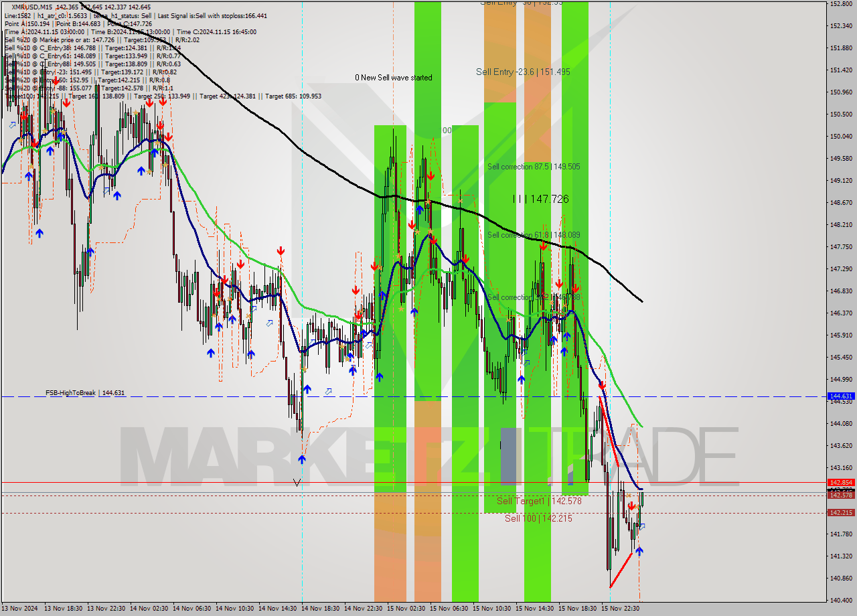Click the 140.860 price axis label
Screen dimensions: 857x616
tap(841, 579)
